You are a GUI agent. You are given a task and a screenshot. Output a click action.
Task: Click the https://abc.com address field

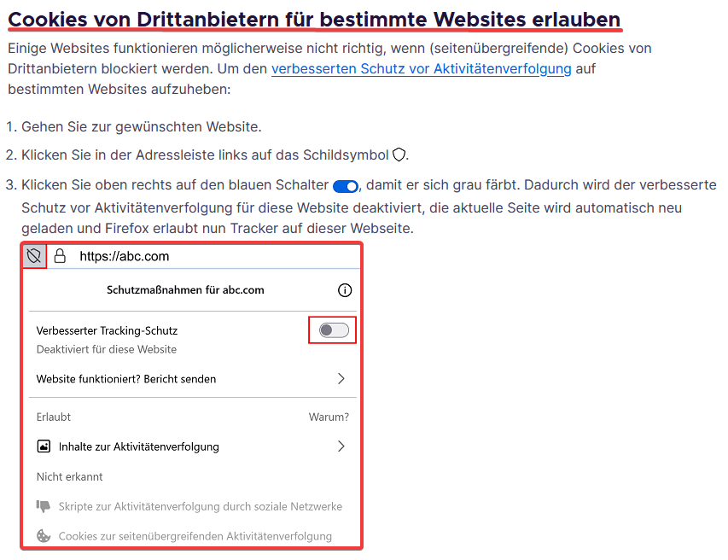click(124, 256)
